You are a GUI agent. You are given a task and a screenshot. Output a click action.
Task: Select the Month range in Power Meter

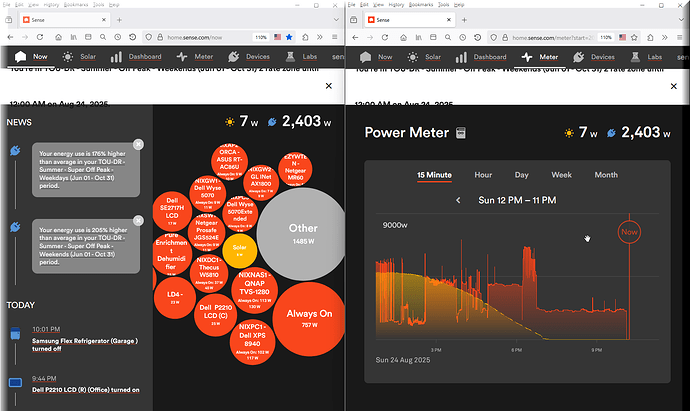[606, 175]
